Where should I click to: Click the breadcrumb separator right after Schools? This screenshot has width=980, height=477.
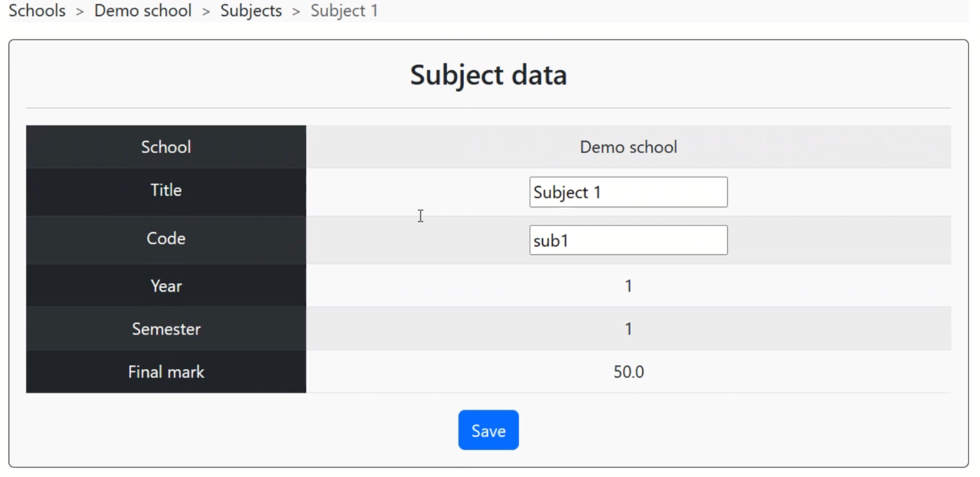pyautogui.click(x=80, y=11)
